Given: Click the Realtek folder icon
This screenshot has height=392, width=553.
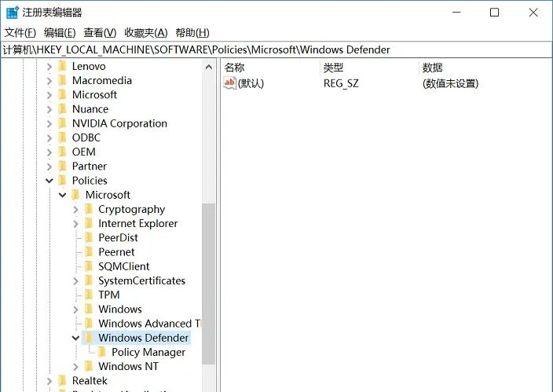Looking at the screenshot, I should click(62, 381).
